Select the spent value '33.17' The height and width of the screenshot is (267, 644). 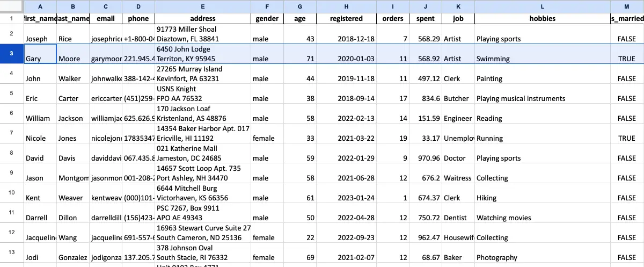(426, 133)
